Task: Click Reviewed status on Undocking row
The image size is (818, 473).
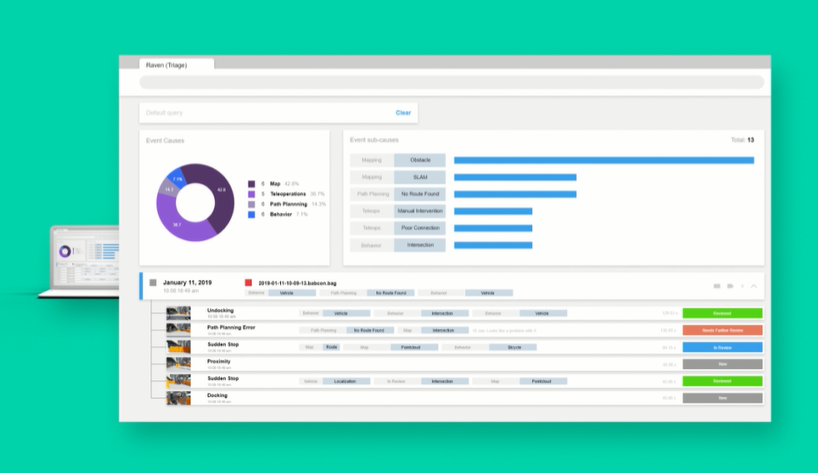Action: pos(722,313)
